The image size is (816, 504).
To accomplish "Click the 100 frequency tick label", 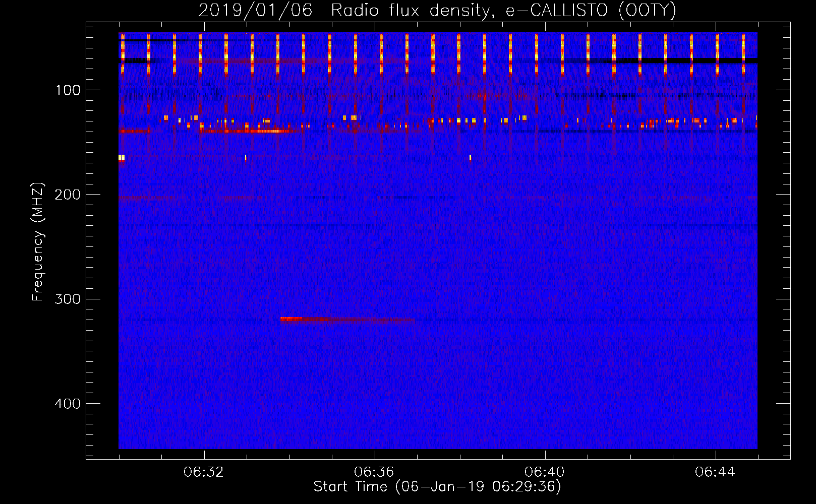I will [x=68, y=90].
